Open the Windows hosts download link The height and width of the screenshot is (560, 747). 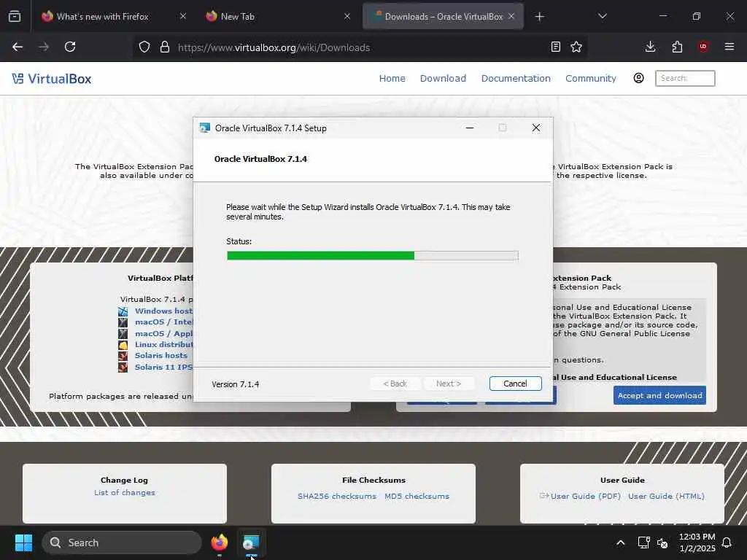[x=163, y=311]
